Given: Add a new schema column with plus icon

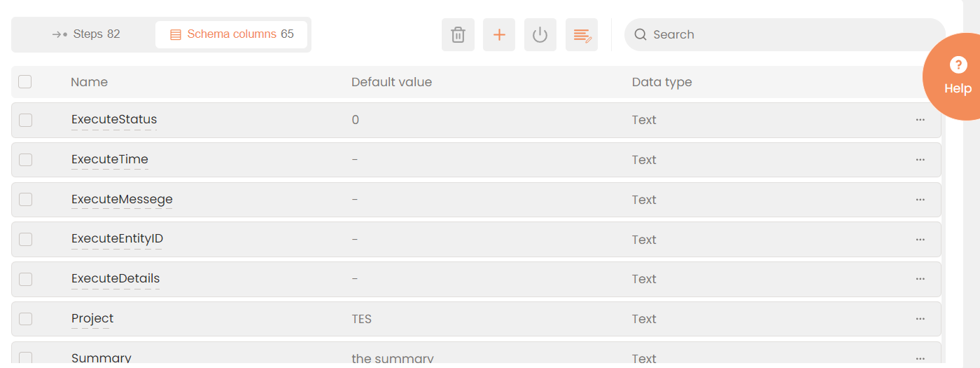Looking at the screenshot, I should 499,35.
